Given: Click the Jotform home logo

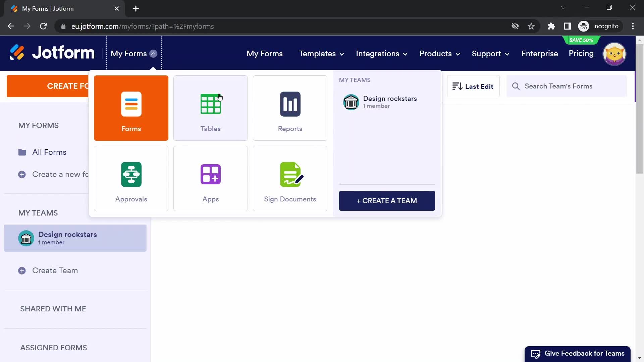Looking at the screenshot, I should coord(52,53).
